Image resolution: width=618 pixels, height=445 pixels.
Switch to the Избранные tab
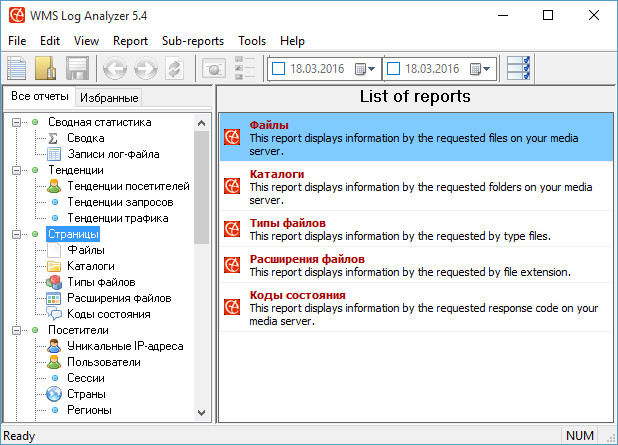(x=110, y=97)
